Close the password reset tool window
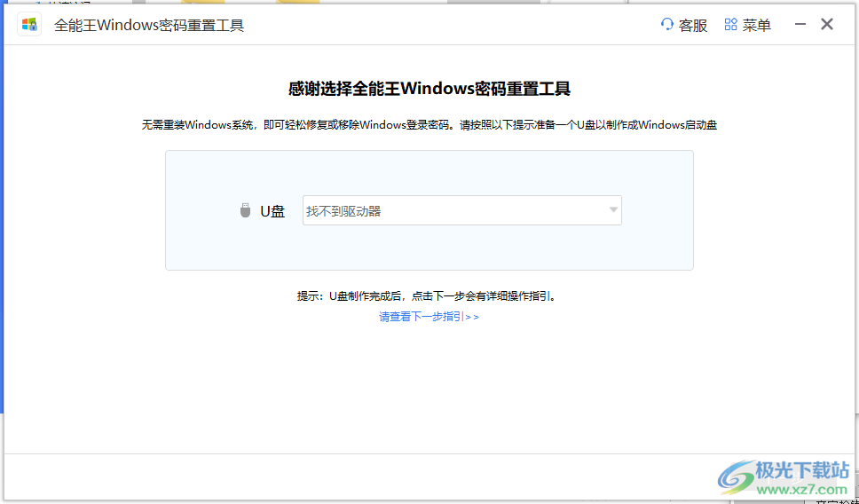 click(827, 25)
